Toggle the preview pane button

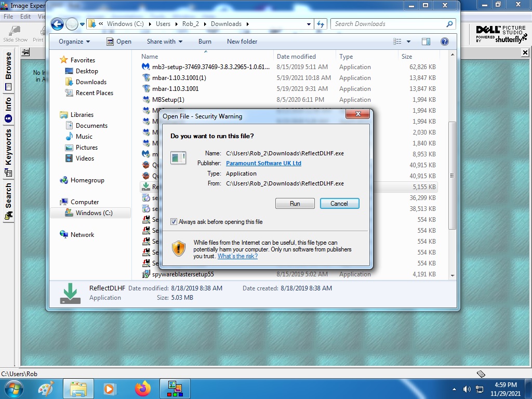pos(426,42)
